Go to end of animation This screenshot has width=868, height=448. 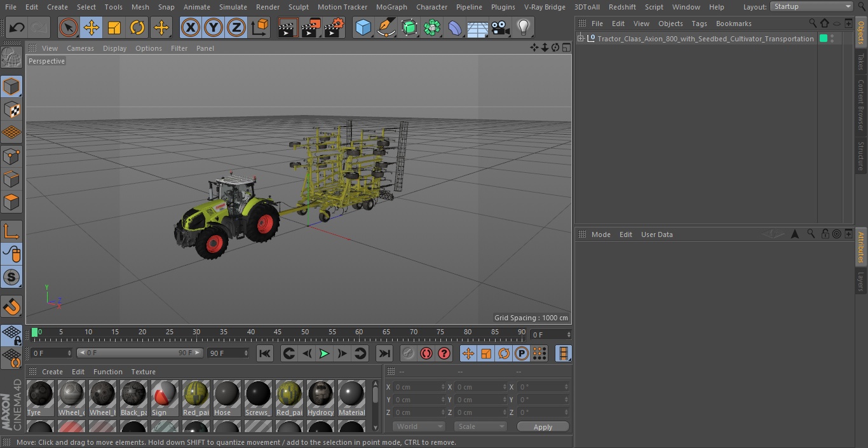pos(384,353)
